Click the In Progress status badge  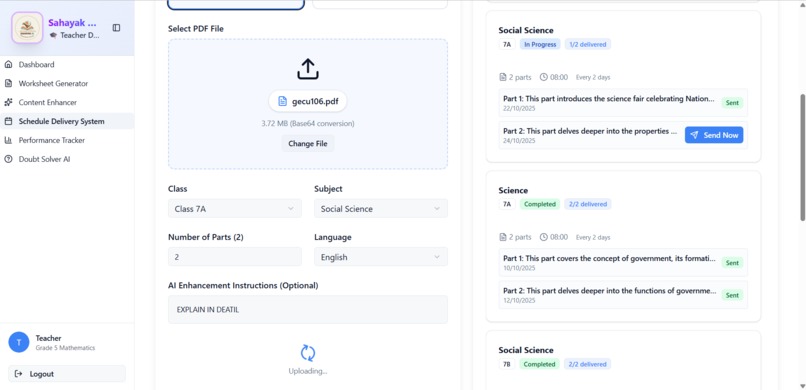click(x=540, y=44)
